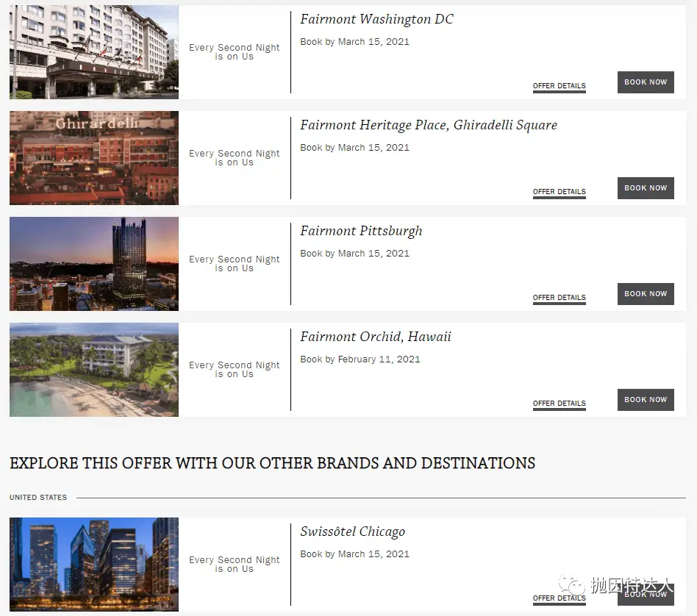Open Offer Details for Fairmont Washington DC
Image resolution: width=697 pixels, height=616 pixels.
[560, 86]
